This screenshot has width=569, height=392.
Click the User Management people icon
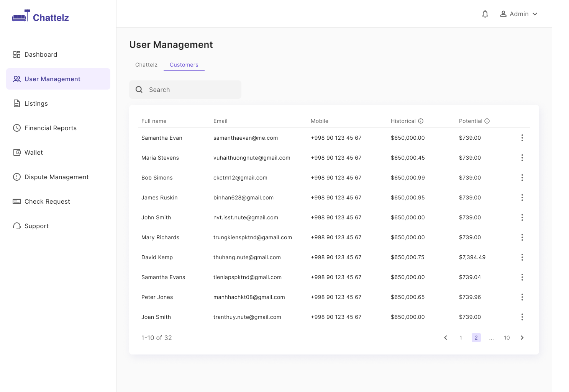17,79
